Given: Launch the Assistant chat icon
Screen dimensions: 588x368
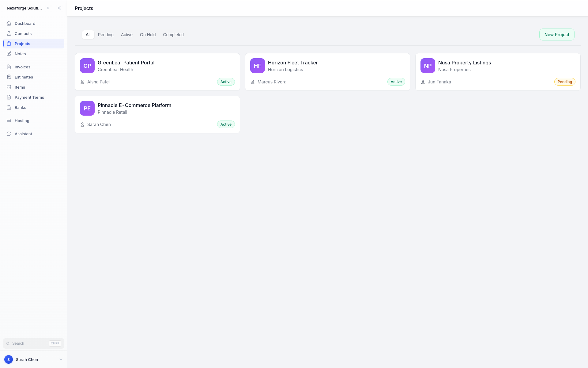Looking at the screenshot, I should tap(9, 134).
